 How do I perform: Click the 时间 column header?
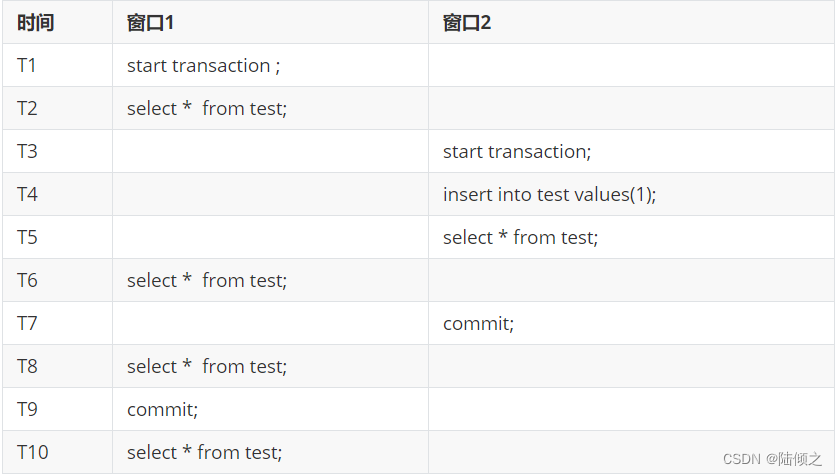35,23
